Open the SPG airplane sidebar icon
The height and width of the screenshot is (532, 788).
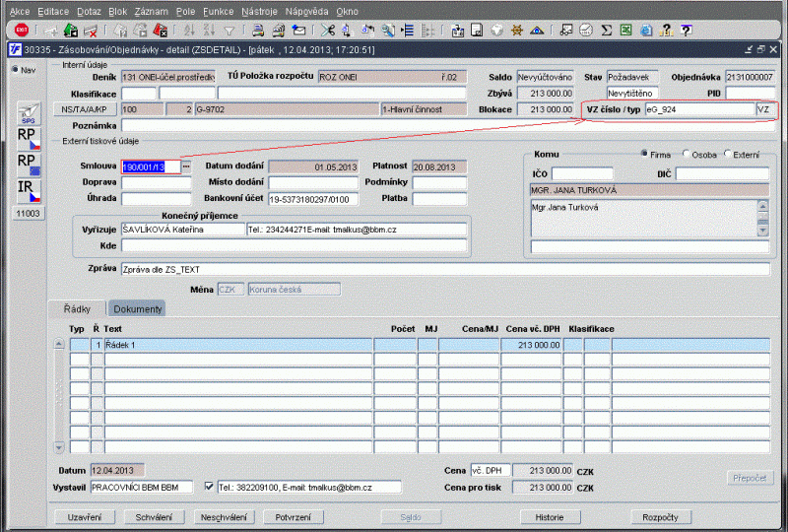point(29,114)
